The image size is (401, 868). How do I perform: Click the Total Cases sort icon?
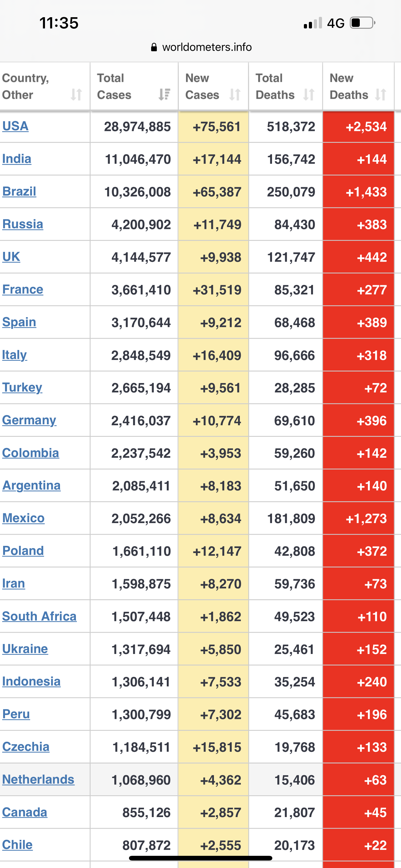[x=164, y=95]
